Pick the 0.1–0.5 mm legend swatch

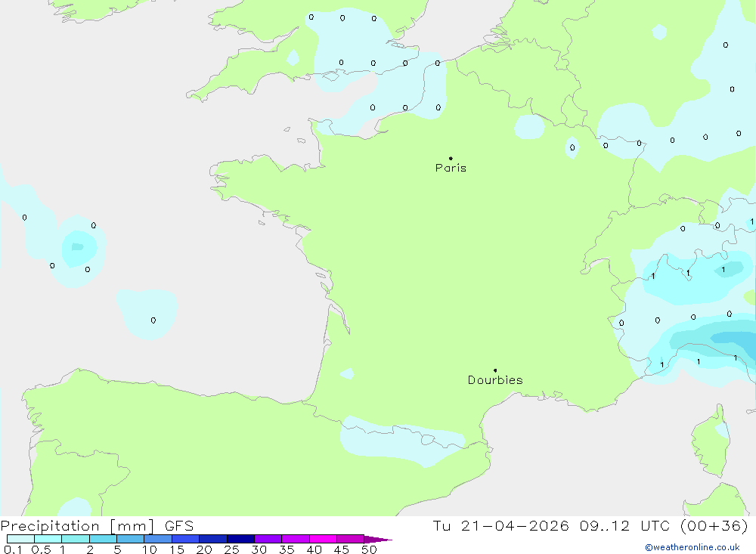click(20, 539)
